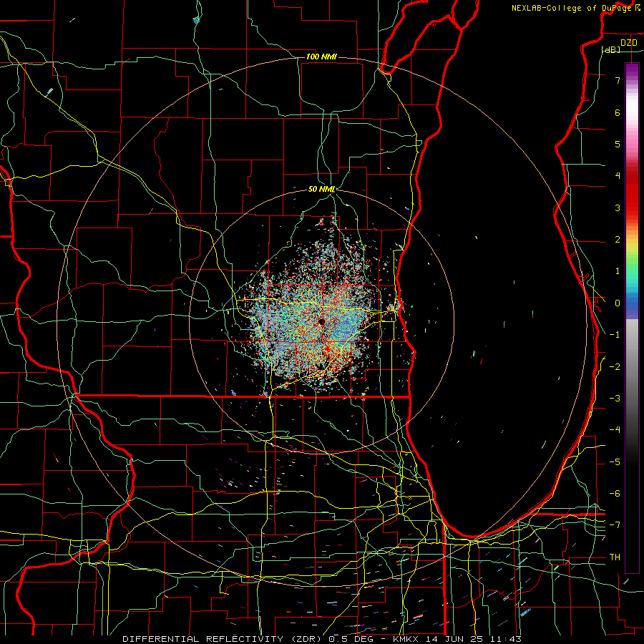Click the TH threshold label on scale
This screenshot has height=644, width=644.
pos(615,557)
